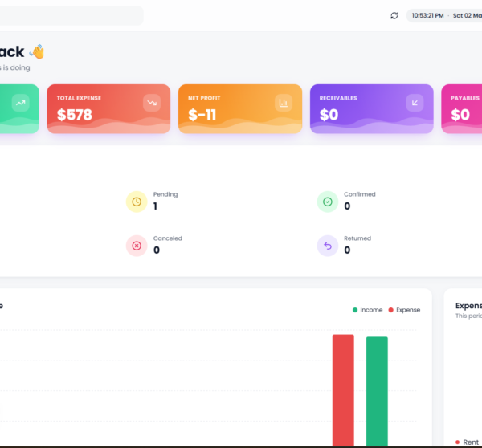Toggle Income series in chart legend
The image size is (482, 448).
pos(368,310)
